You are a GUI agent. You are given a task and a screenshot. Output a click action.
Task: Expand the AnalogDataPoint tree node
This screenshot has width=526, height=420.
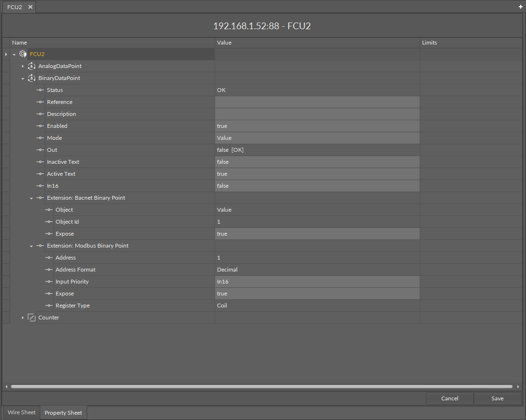[x=23, y=66]
